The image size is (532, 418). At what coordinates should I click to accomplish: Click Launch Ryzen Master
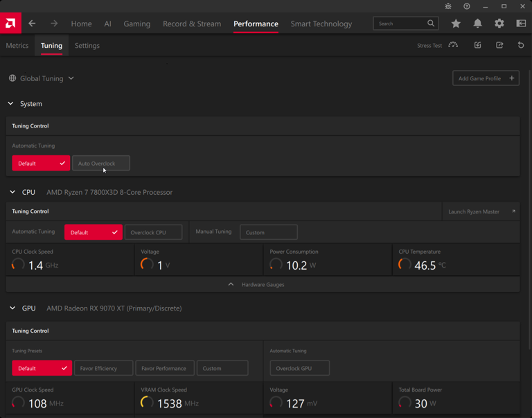481,211
